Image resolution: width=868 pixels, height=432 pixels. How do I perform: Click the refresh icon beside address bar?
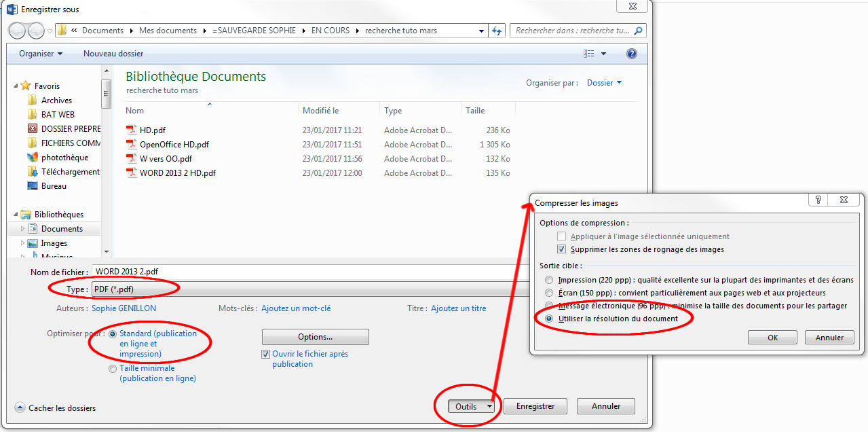tap(497, 31)
